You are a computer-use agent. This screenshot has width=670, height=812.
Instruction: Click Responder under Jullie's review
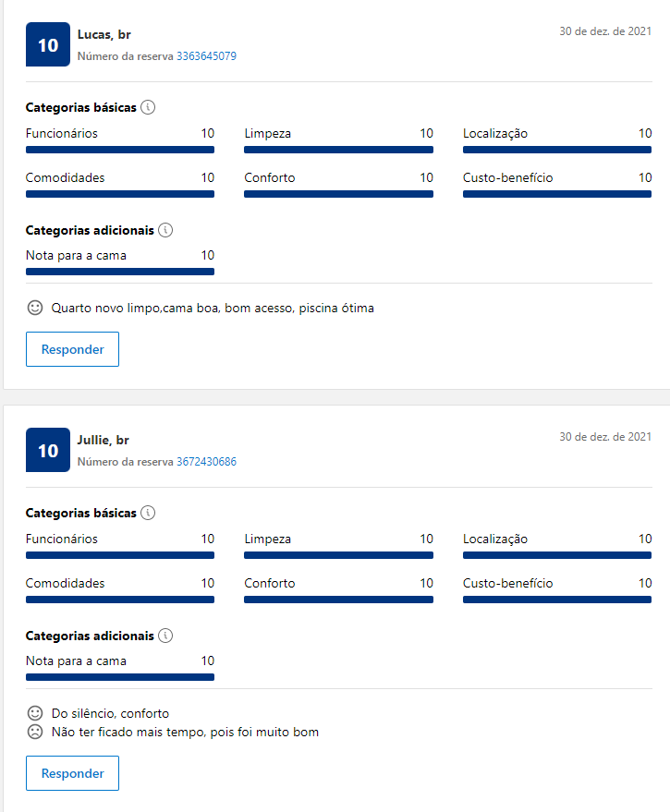[x=72, y=773]
